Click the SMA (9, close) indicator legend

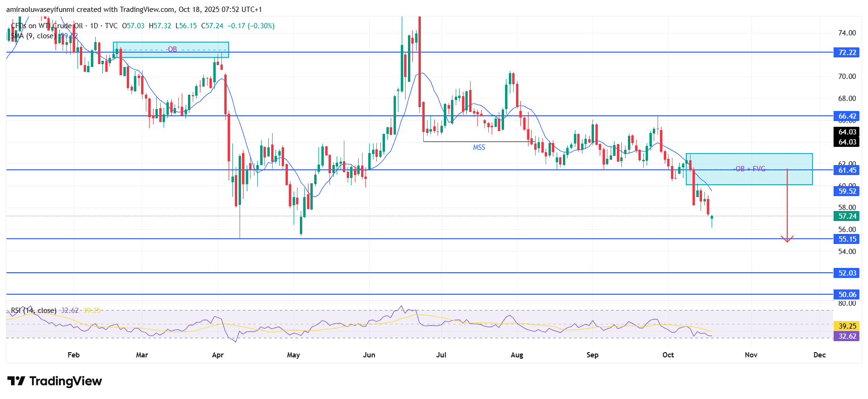[x=33, y=36]
